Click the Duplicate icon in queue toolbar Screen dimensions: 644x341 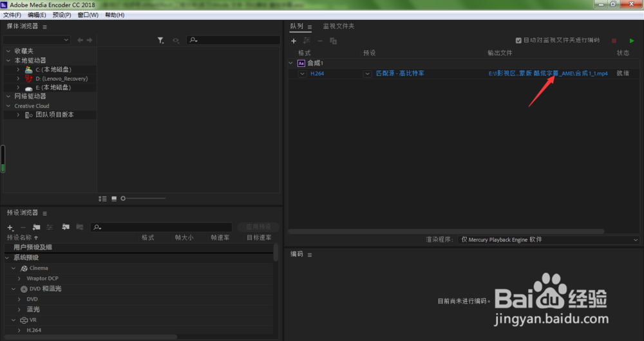tap(333, 41)
